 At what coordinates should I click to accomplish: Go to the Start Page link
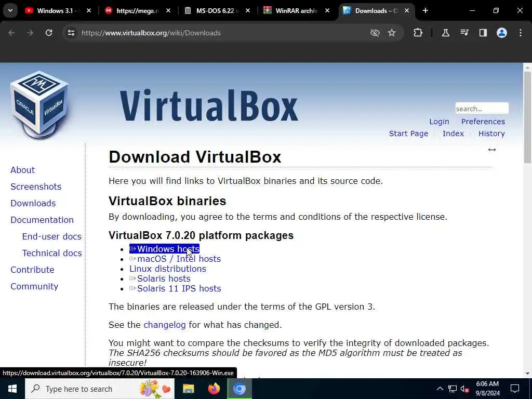408,134
